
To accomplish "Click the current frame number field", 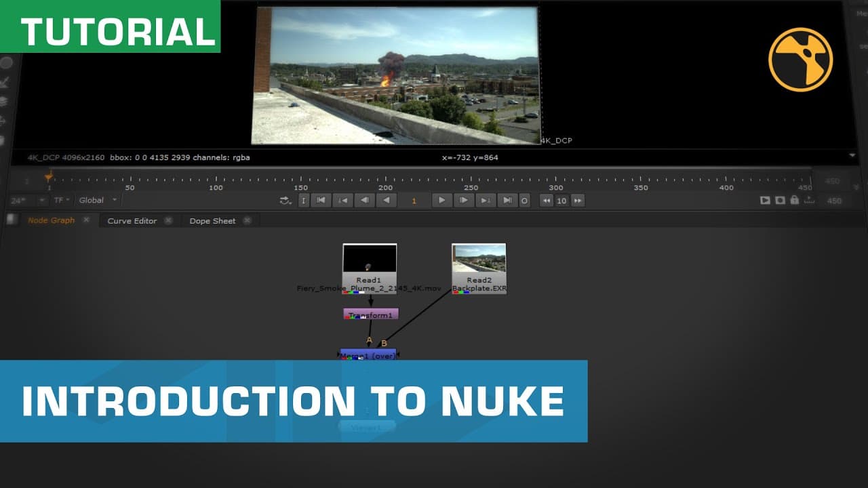I will 414,201.
